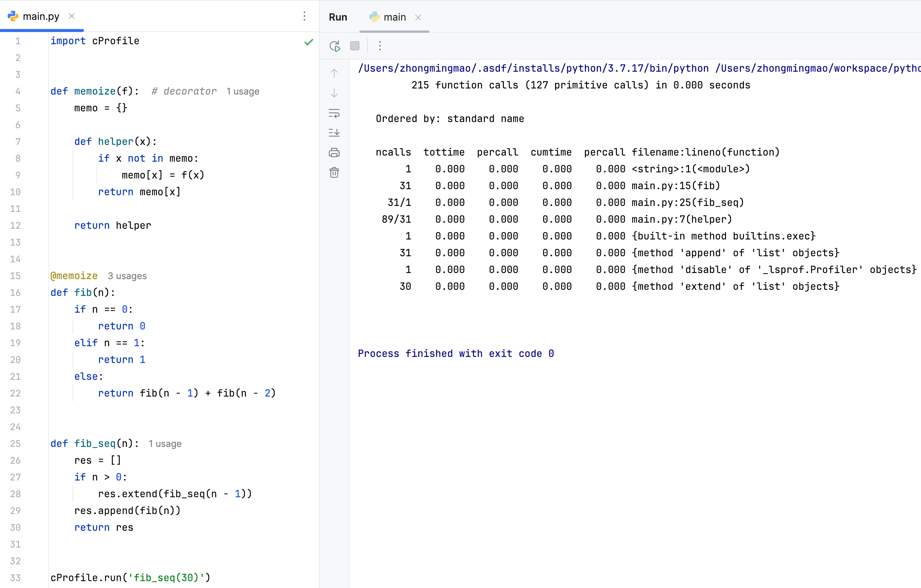Click the 'cumtime' column header
This screenshot has height=588, width=921.
[x=551, y=153]
